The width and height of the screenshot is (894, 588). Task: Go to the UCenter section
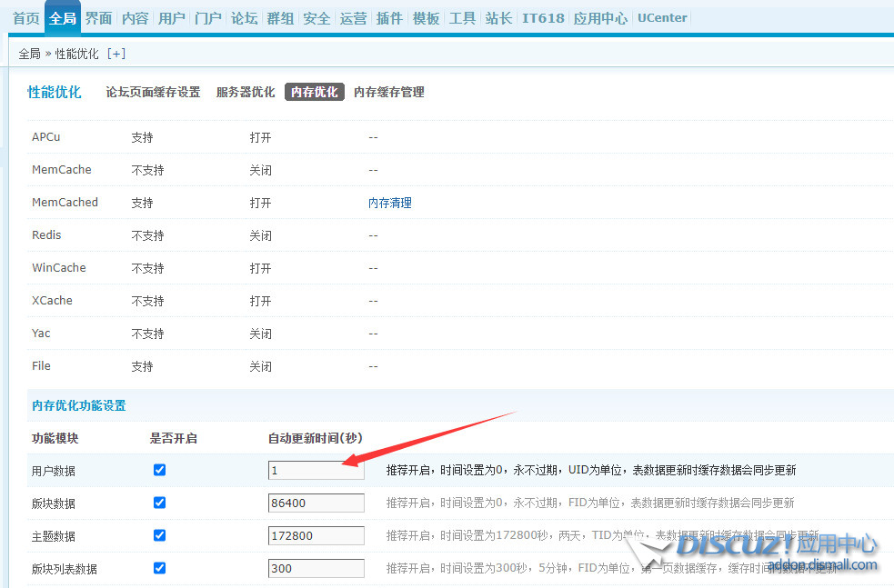click(661, 17)
